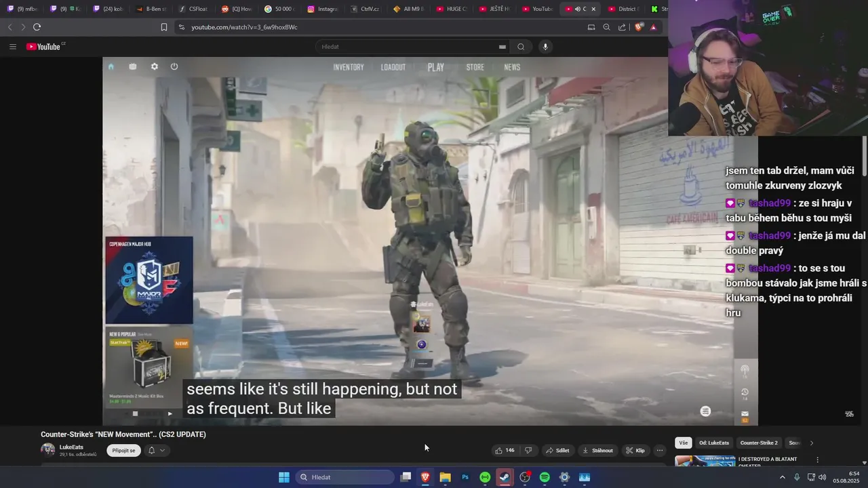Viewport: 868px width, 488px height.
Task: Select NEWS in the CS2 menu
Action: point(512,67)
